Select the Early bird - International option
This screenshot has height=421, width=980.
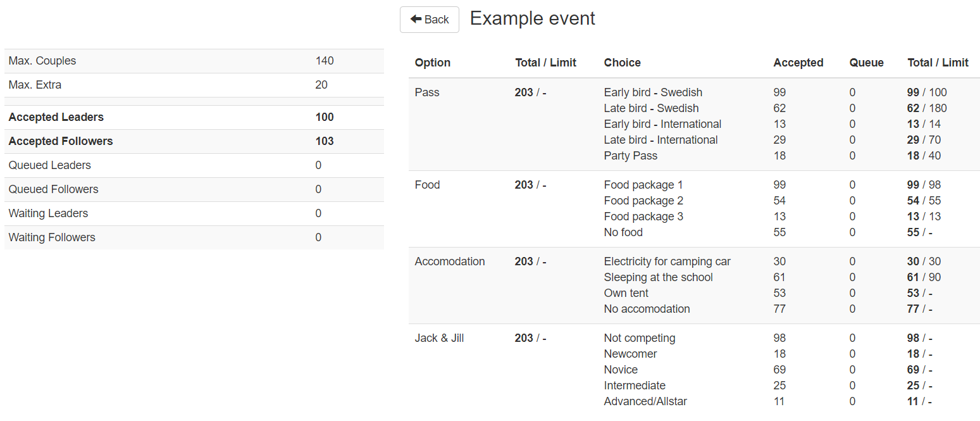pos(662,124)
